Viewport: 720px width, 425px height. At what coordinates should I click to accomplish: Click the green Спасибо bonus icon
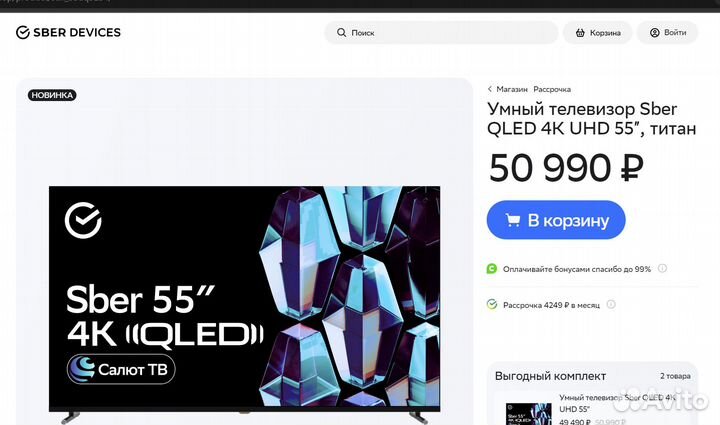click(492, 268)
